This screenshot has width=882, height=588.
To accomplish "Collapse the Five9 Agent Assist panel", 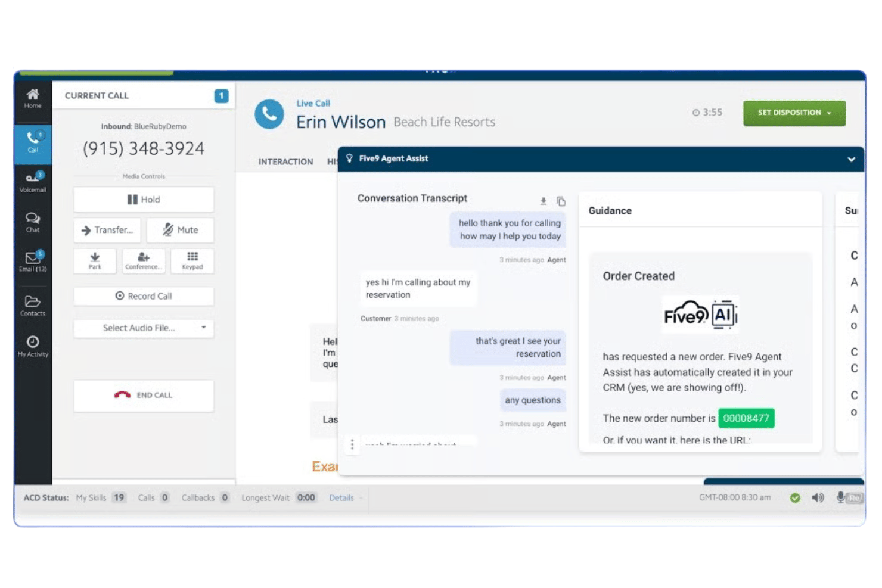I will [851, 160].
